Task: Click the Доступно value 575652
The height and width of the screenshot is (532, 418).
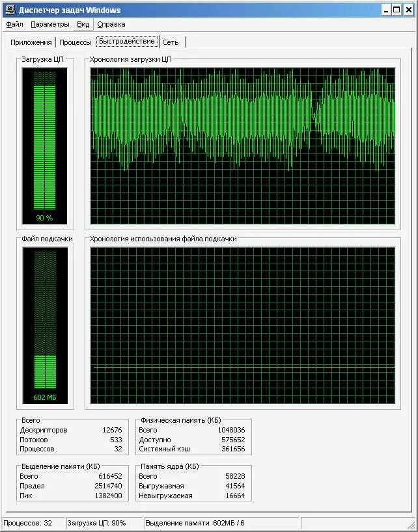Action: 233,440
